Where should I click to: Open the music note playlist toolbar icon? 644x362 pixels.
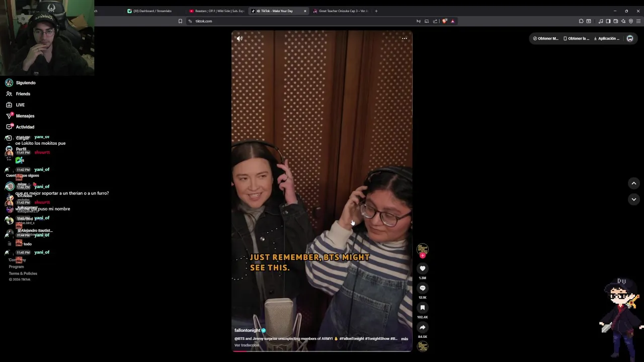tap(601, 21)
